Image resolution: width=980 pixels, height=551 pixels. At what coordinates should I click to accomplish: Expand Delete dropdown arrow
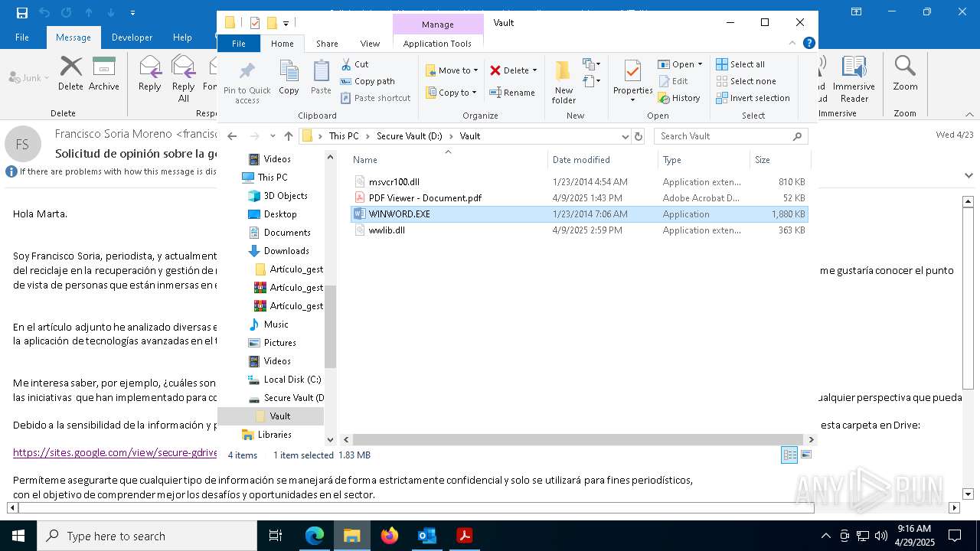click(534, 70)
